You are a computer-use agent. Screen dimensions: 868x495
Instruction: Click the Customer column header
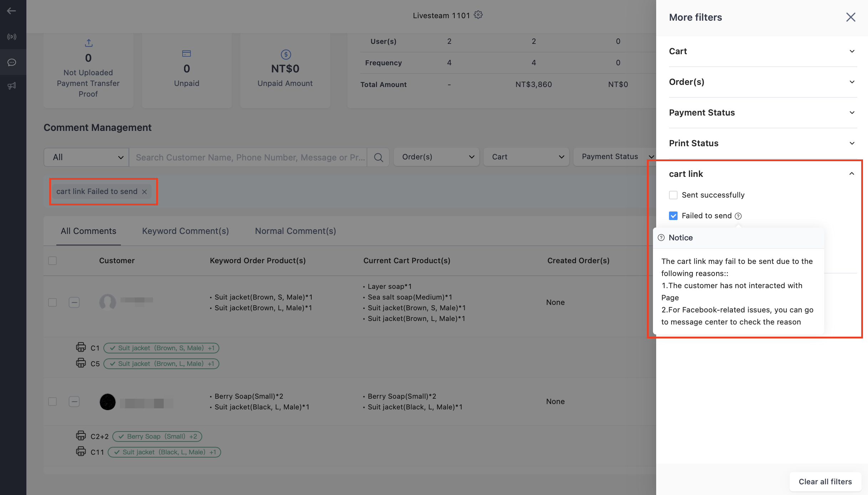(x=117, y=261)
